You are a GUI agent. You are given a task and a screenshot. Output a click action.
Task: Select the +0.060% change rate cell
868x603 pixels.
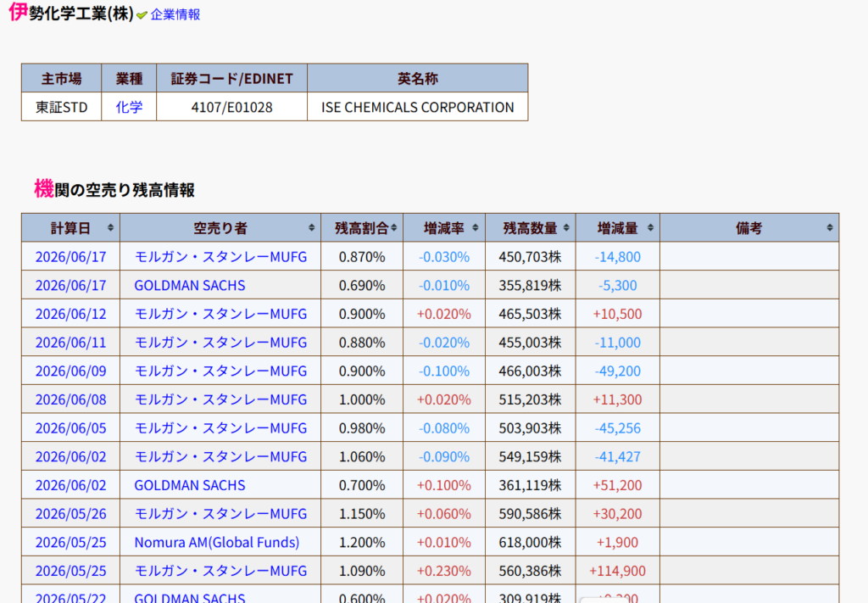444,514
